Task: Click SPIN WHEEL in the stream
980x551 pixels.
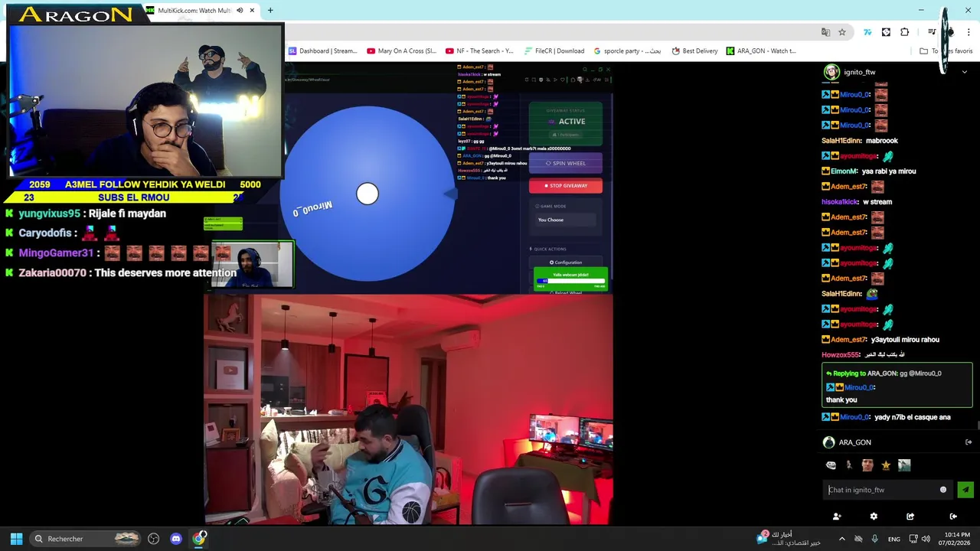Action: click(566, 163)
